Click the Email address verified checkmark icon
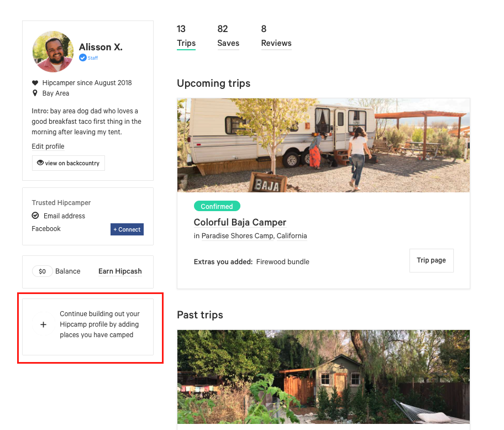 (x=35, y=216)
